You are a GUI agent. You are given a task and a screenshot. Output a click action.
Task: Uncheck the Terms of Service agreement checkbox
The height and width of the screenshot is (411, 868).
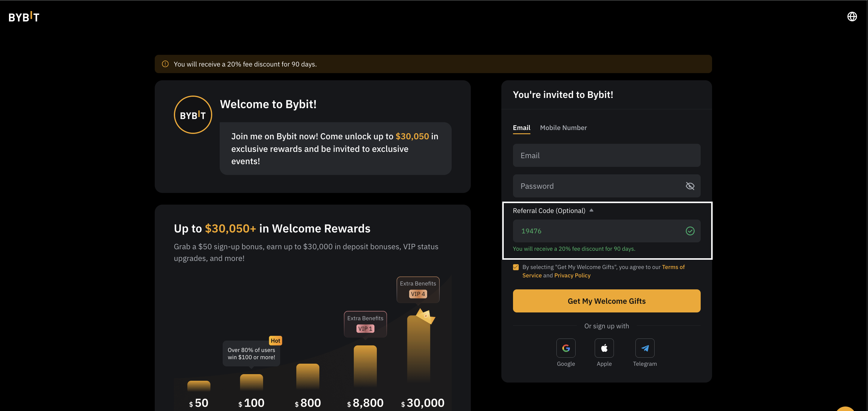[515, 267]
